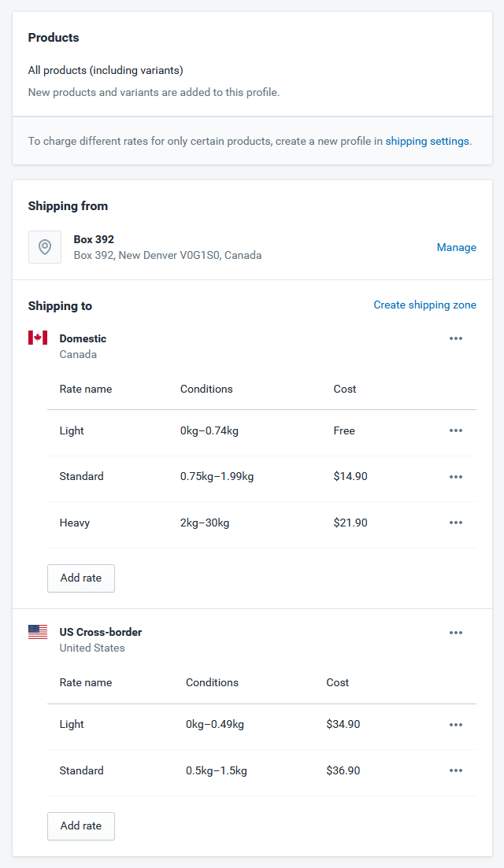Viewport: 504px width, 868px height.
Task: Open options for Heavy 2kg–30kg rate
Action: 456,523
